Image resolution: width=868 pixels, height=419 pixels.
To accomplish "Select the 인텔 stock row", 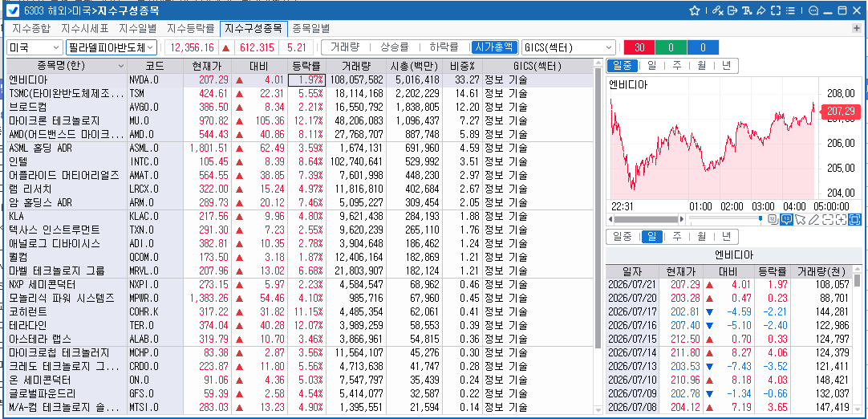I will 299,161.
